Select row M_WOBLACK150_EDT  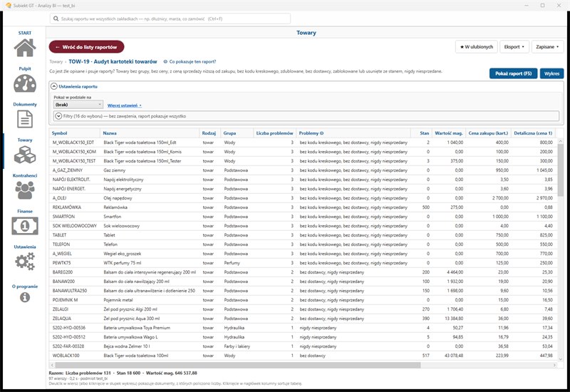[302, 143]
